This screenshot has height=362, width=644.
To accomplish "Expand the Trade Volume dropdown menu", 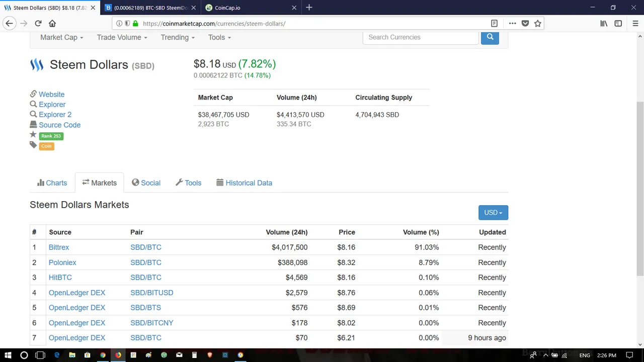I will click(122, 37).
